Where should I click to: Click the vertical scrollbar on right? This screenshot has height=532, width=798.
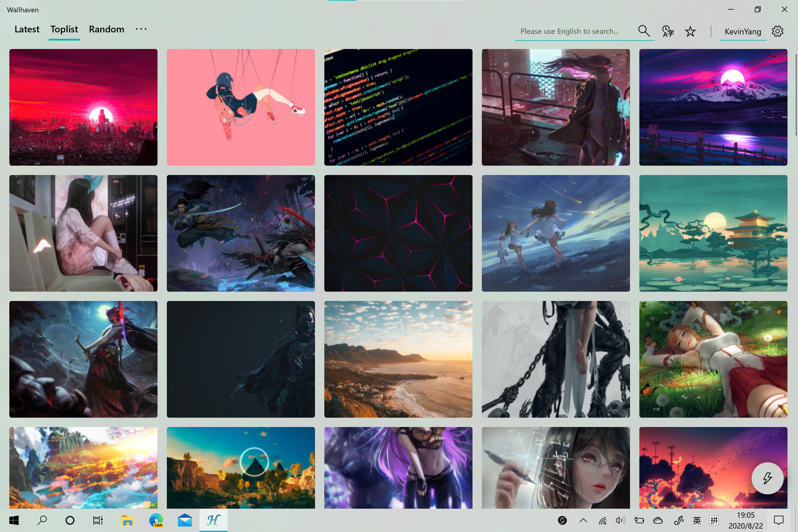click(x=796, y=95)
